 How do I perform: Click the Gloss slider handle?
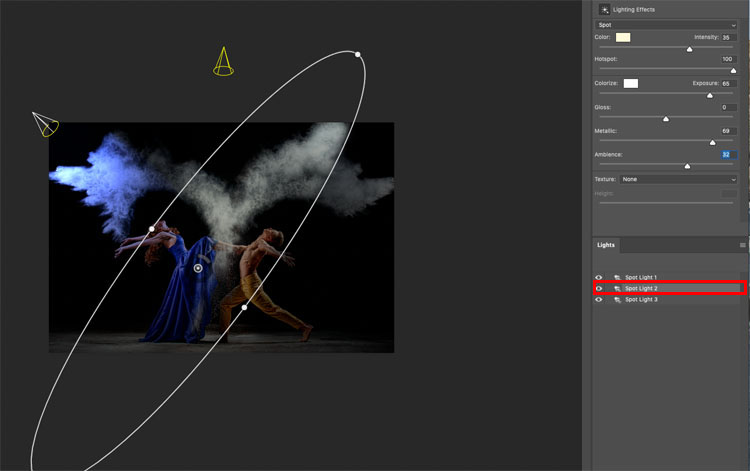(666, 119)
